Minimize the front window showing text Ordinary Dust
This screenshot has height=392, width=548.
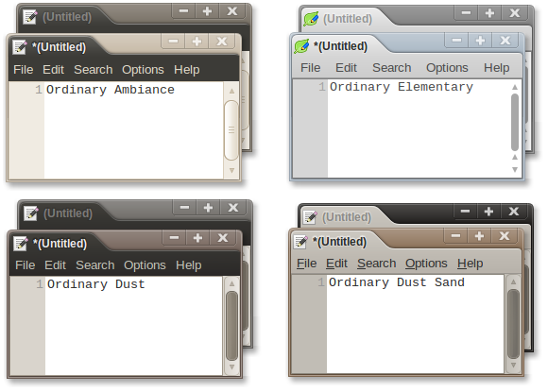174,238
